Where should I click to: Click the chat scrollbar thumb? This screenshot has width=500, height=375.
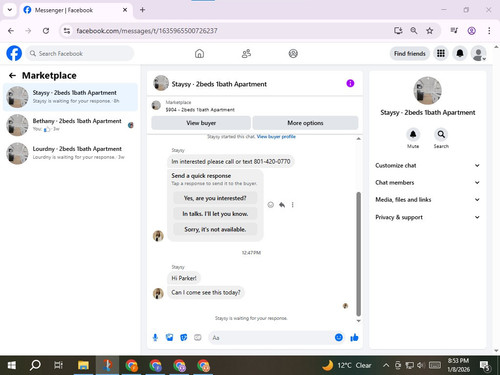358,253
